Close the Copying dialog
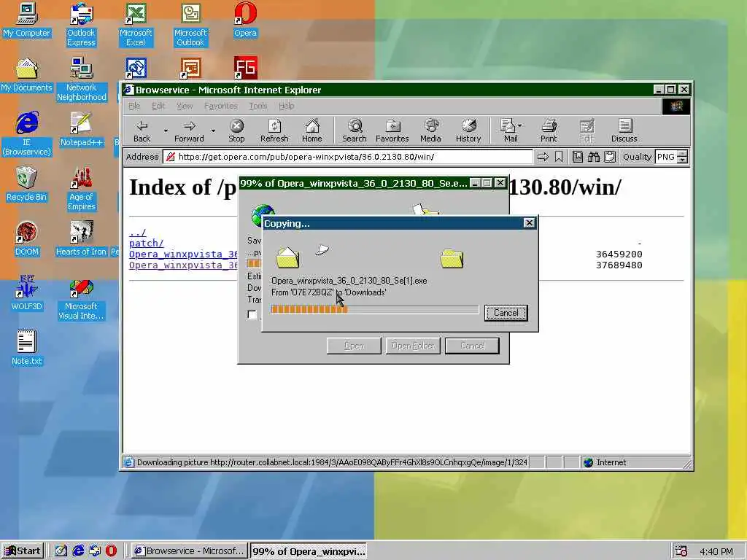The width and height of the screenshot is (747, 560). click(x=529, y=223)
